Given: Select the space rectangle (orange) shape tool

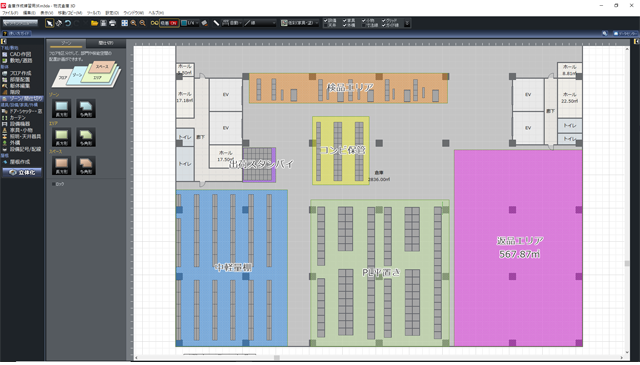Looking at the screenshot, I should tap(62, 165).
